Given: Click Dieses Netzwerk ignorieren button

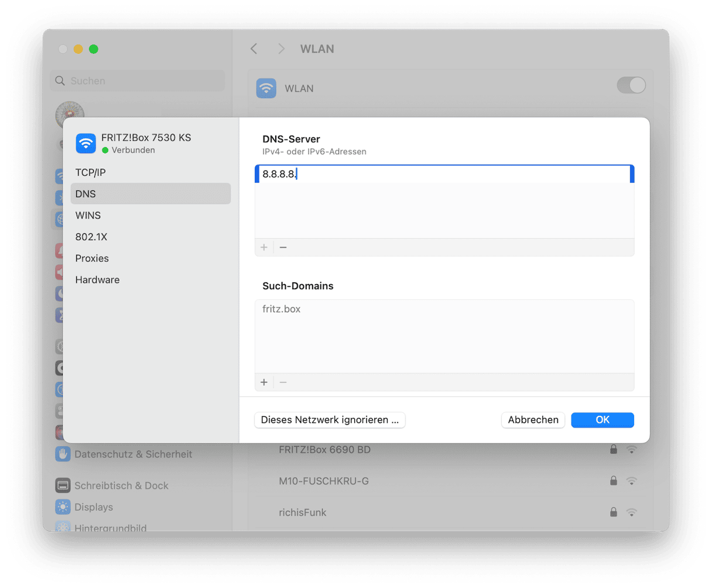Looking at the screenshot, I should click(330, 420).
